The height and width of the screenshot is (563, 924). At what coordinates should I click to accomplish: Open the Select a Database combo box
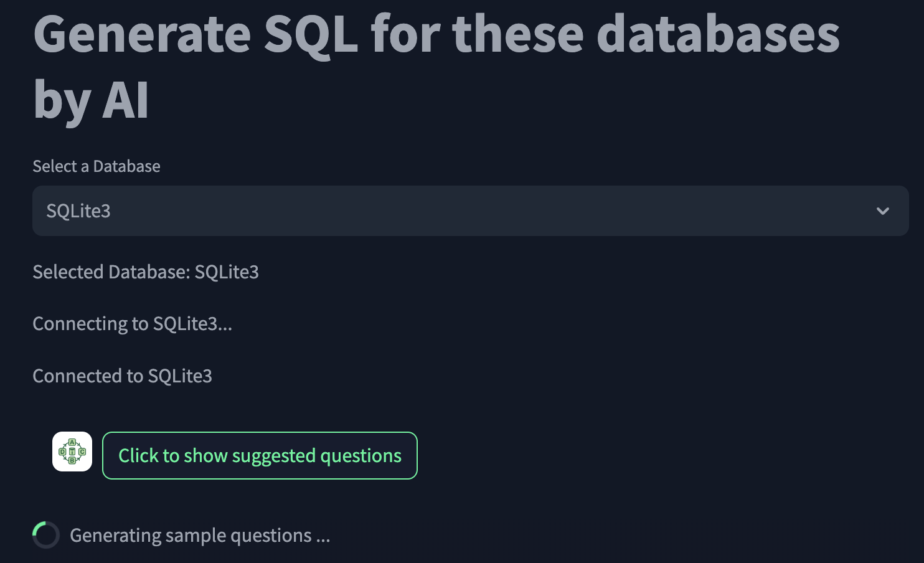[471, 211]
